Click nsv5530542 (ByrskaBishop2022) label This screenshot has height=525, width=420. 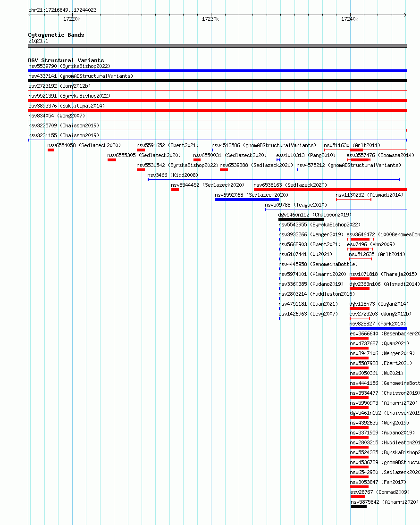tap(177, 166)
